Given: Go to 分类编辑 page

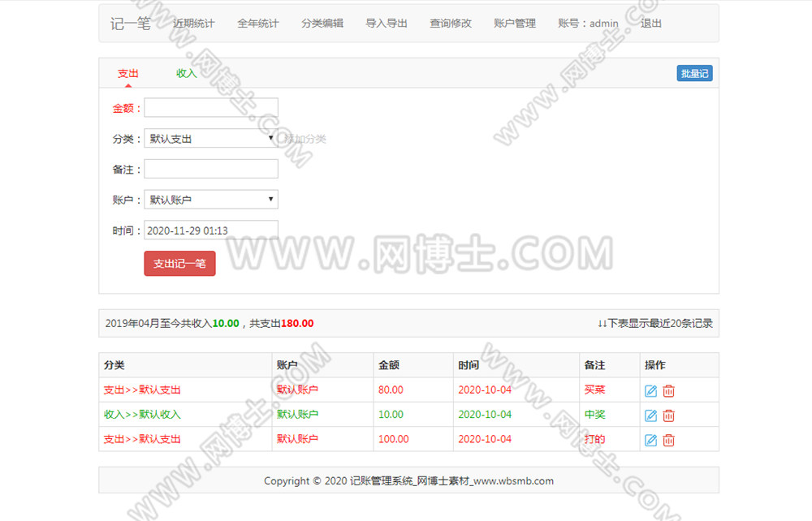Looking at the screenshot, I should [322, 24].
